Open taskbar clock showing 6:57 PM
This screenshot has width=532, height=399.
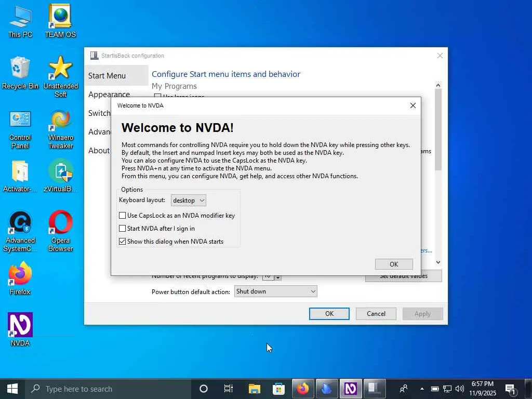[483, 389]
